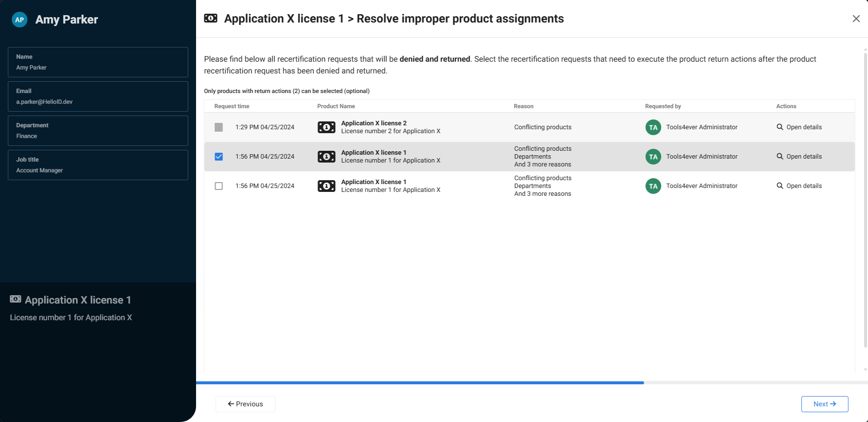Image resolution: width=868 pixels, height=422 pixels.
Task: Click Amy Parker heading in sidebar
Action: point(67,20)
